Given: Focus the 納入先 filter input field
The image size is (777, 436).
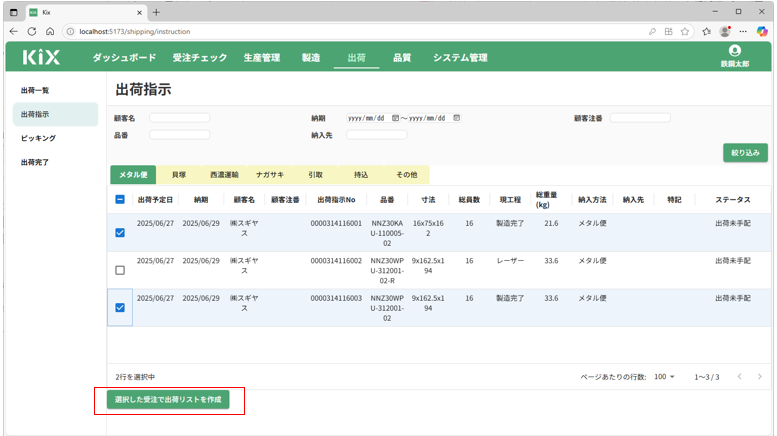Looking at the screenshot, I should point(377,135).
